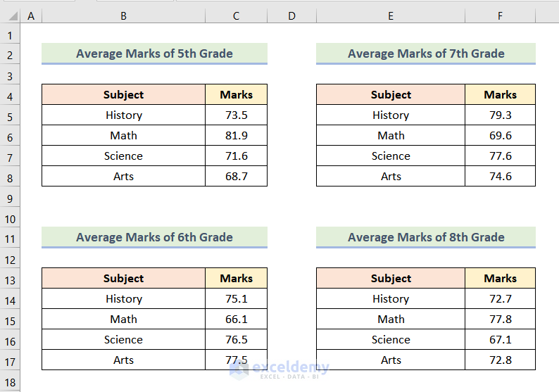
Task: Select column F header
Action: (500, 15)
